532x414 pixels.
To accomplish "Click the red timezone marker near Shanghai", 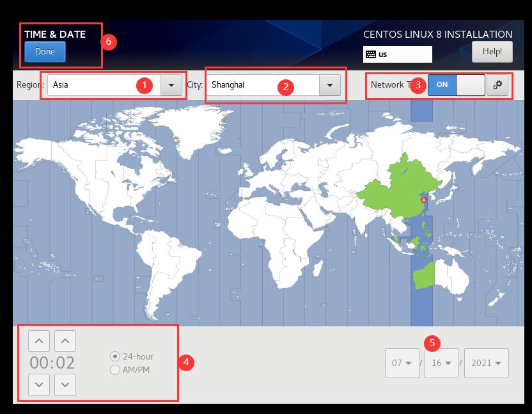I will 423,200.
